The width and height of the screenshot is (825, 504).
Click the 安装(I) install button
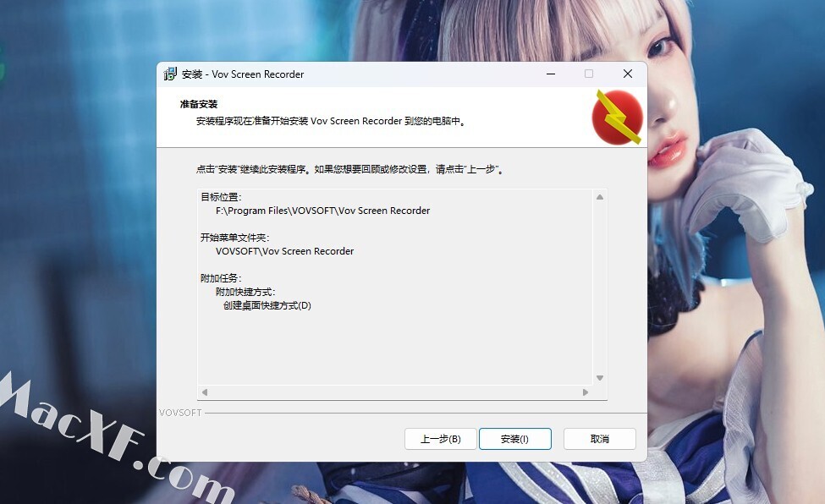(515, 439)
